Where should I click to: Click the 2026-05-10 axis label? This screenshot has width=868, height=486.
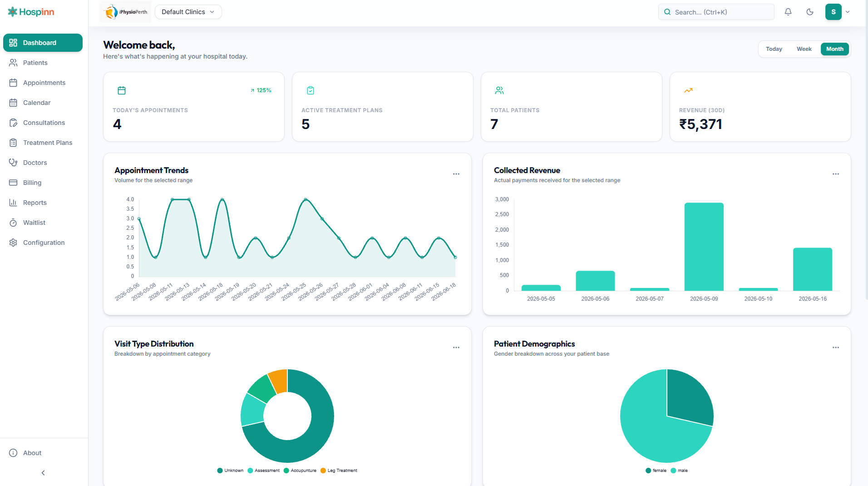758,299
